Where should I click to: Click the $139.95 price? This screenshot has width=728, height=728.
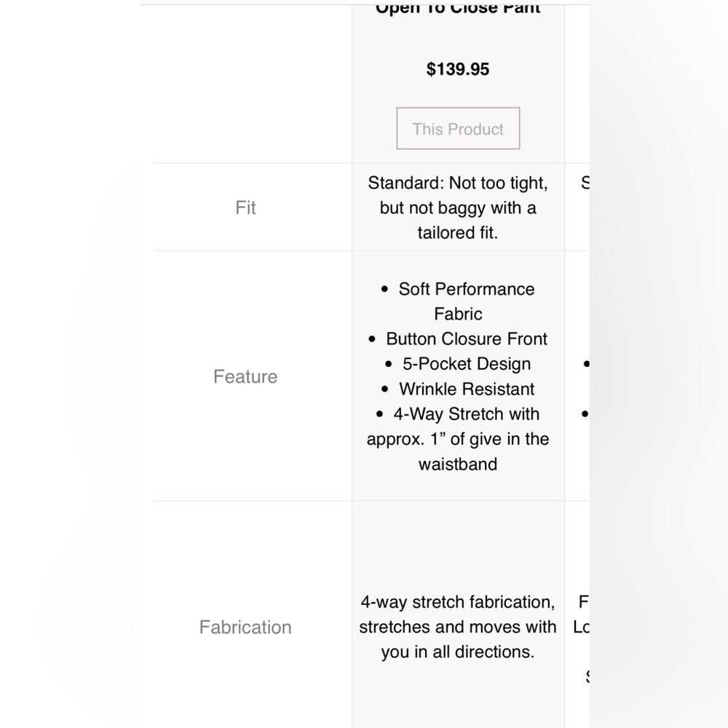[x=458, y=69]
